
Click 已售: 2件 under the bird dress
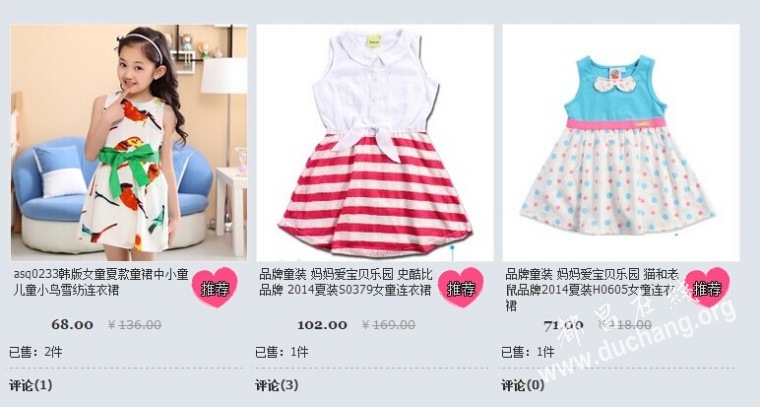pyautogui.click(x=35, y=352)
